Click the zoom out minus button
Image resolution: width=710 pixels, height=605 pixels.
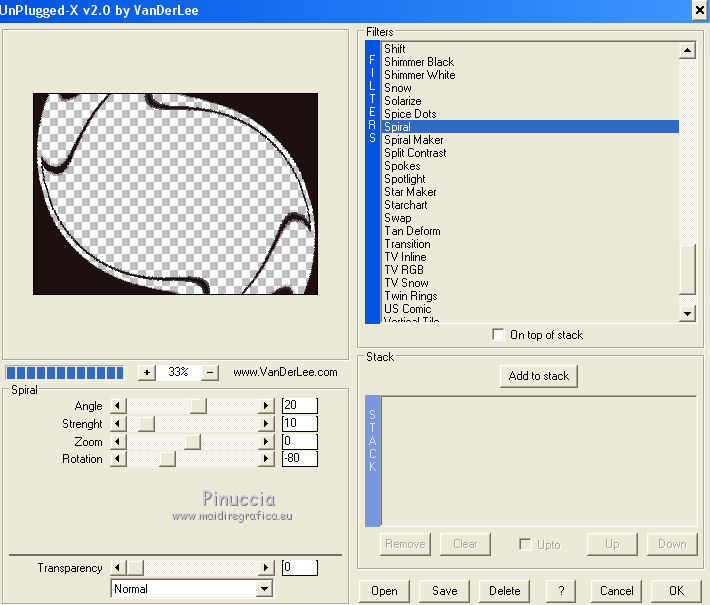point(210,372)
